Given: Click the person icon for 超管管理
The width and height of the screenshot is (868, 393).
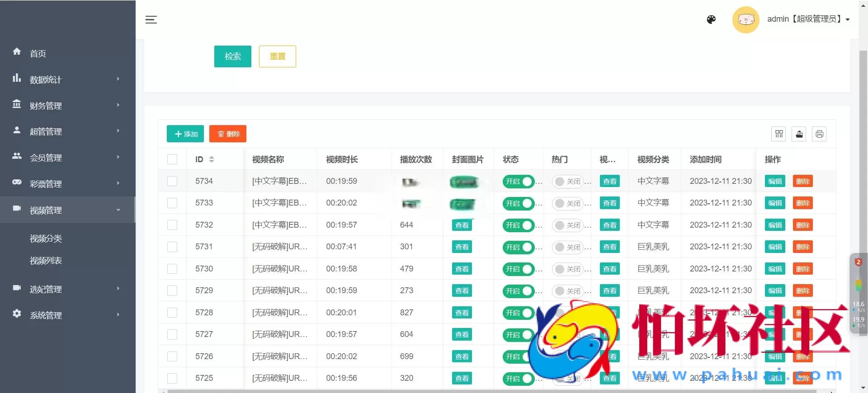Looking at the screenshot, I should pos(17,130).
